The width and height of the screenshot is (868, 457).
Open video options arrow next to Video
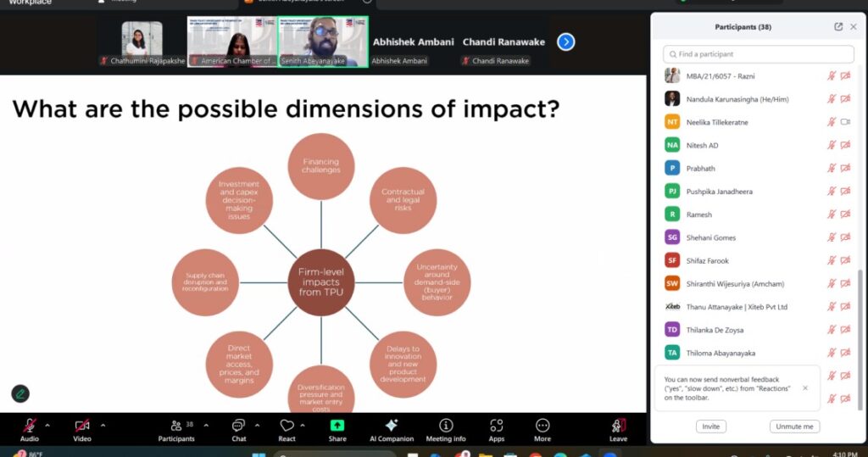click(103, 426)
